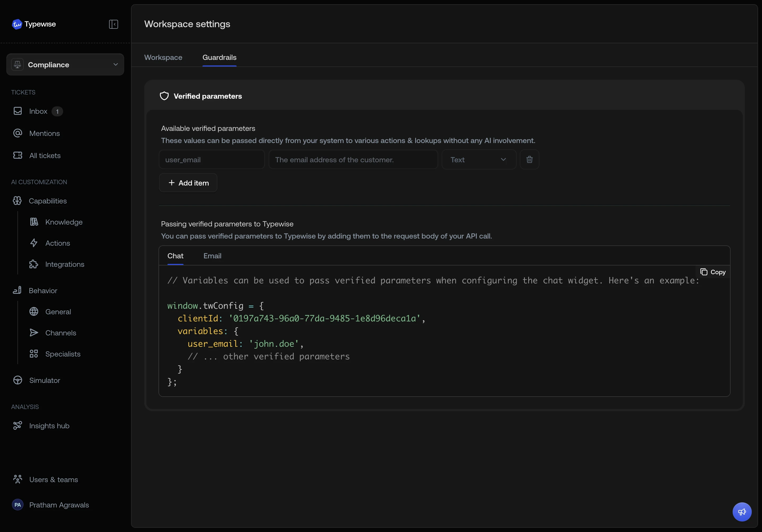Open the Email code example tab
The width and height of the screenshot is (762, 532).
[212, 256]
